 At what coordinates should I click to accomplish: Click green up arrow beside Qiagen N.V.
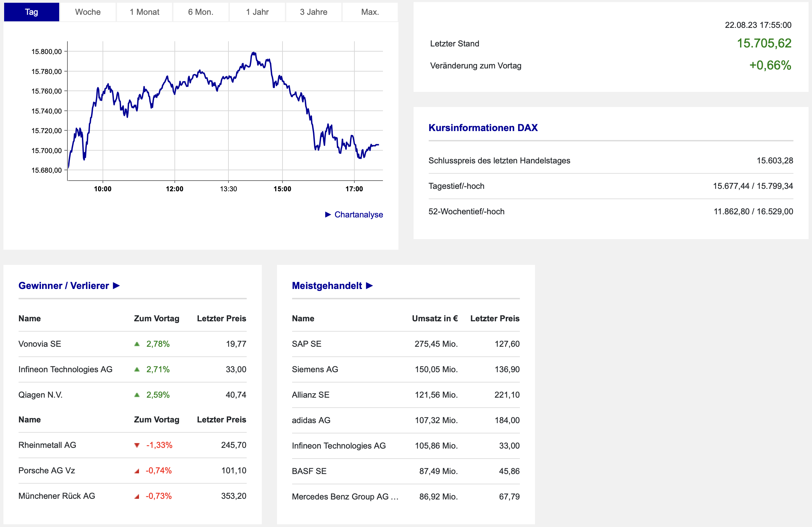click(x=137, y=395)
